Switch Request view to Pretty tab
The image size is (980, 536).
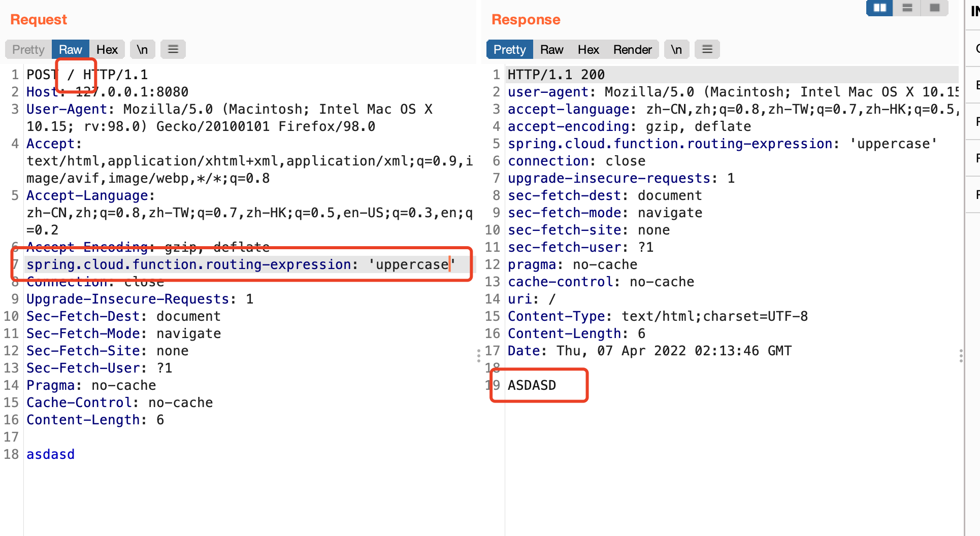(x=28, y=50)
